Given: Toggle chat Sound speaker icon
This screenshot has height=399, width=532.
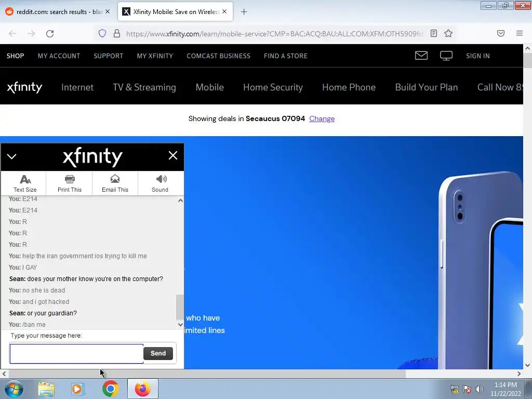Looking at the screenshot, I should coord(161,179).
